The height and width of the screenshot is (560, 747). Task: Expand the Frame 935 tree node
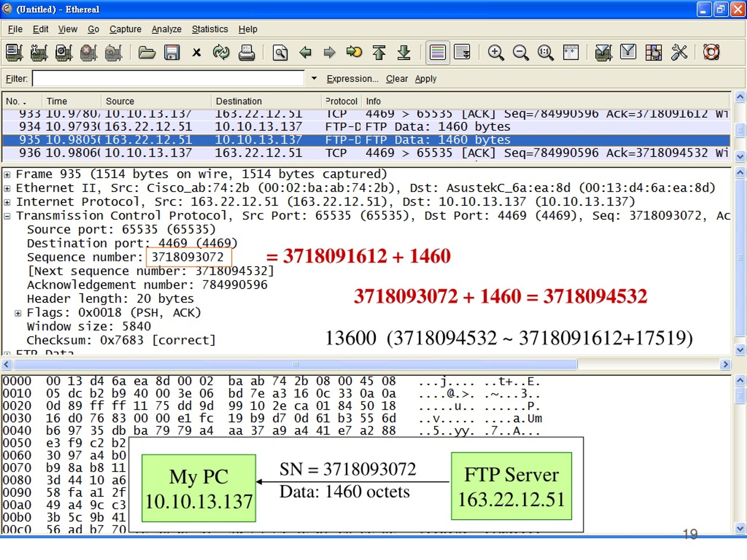[x=7, y=175]
